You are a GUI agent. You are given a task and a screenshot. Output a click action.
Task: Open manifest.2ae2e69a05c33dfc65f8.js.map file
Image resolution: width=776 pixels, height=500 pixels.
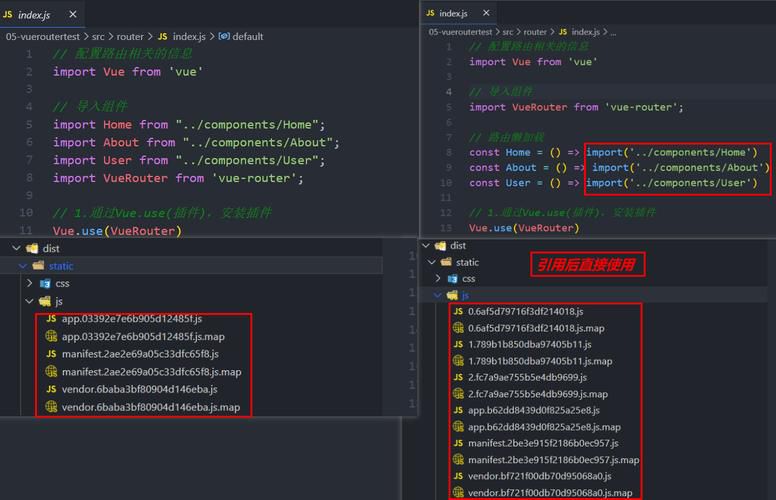tap(151, 372)
